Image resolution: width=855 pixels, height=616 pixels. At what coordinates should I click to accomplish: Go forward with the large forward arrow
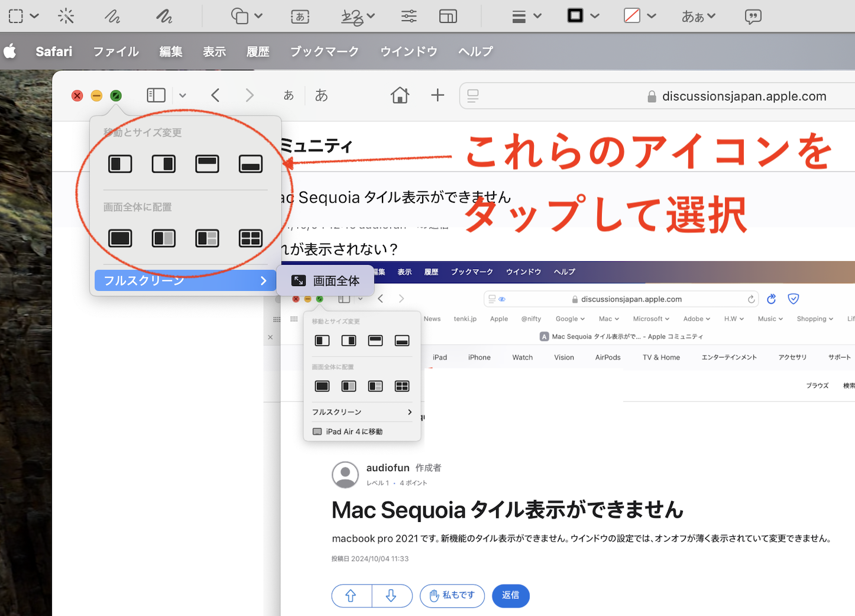[250, 95]
